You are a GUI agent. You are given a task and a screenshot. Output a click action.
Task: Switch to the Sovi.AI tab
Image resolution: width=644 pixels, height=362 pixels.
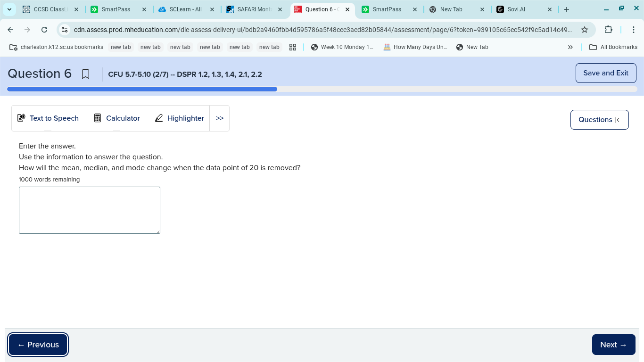tap(516, 9)
